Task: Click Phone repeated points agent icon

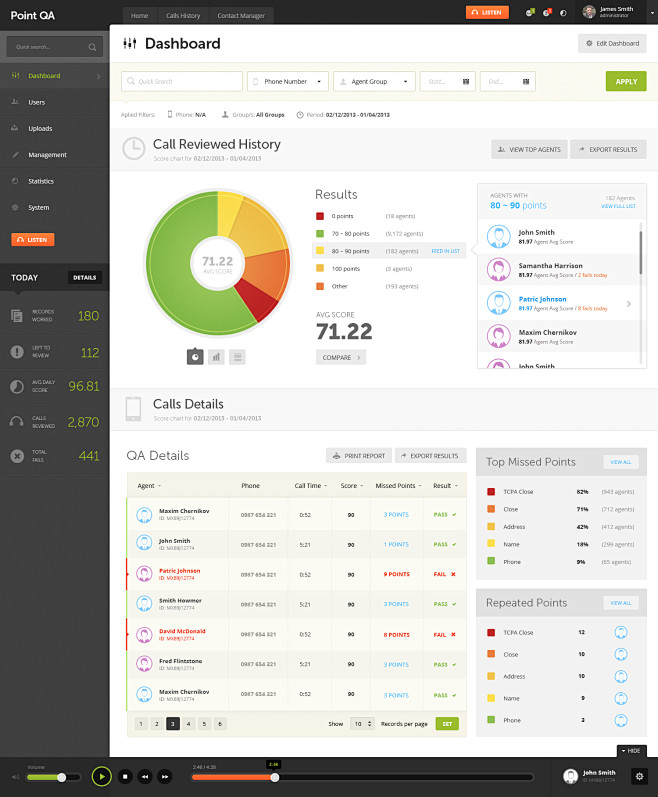Action: 620,720
